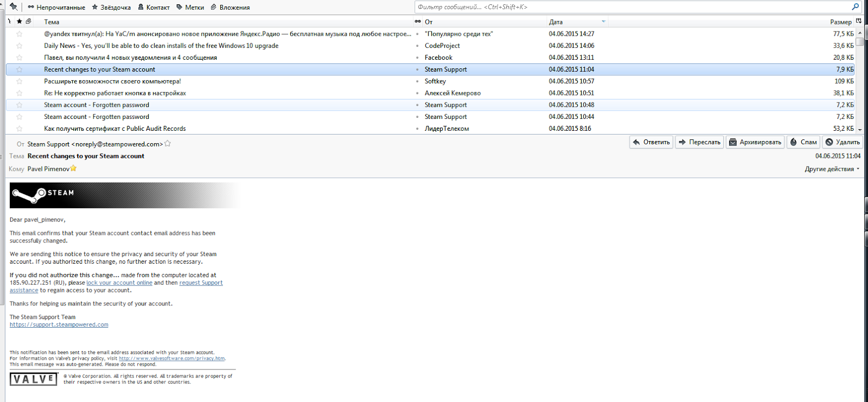Open the valvesoftware.com privacy link
Image resolution: width=868 pixels, height=402 pixels.
pyautogui.click(x=171, y=358)
